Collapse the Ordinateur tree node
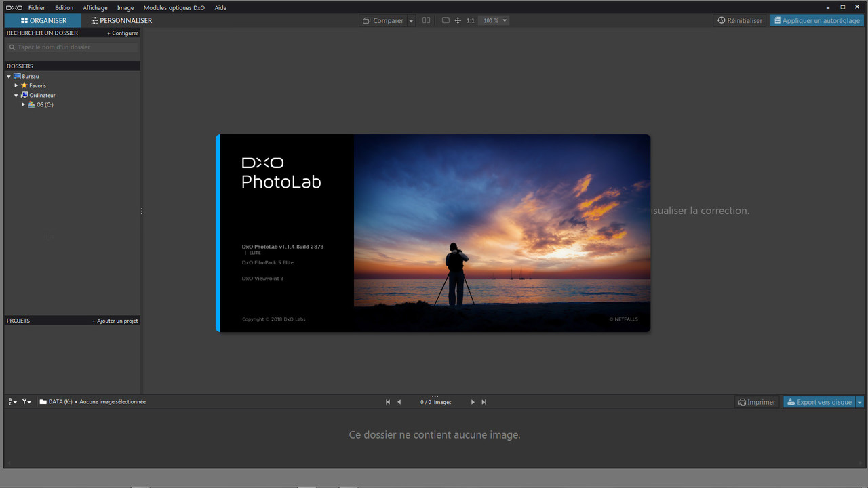868x488 pixels. pyautogui.click(x=16, y=96)
